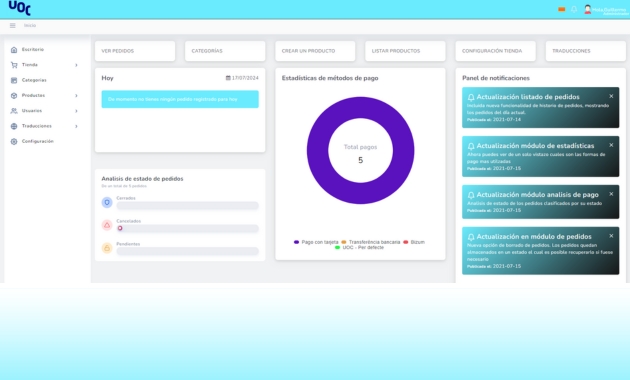Click the language flag icon in header
630x380 pixels.
[x=562, y=9]
